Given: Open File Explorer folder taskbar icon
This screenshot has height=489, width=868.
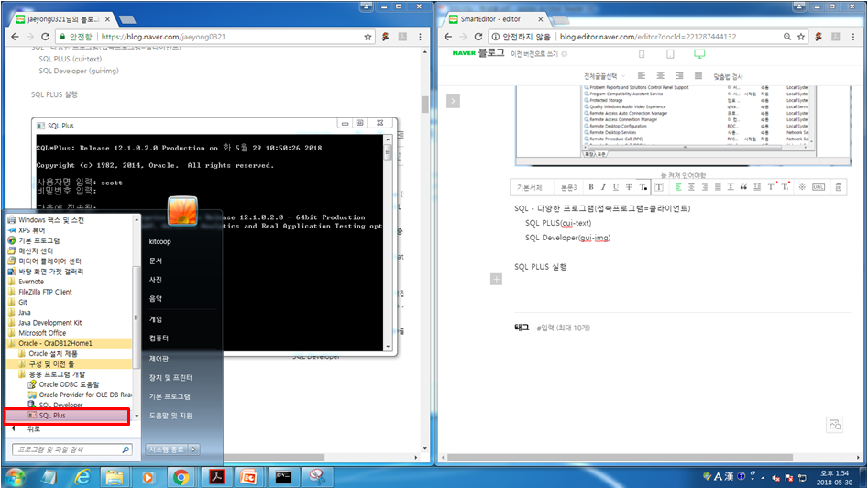Looking at the screenshot, I should tap(115, 477).
